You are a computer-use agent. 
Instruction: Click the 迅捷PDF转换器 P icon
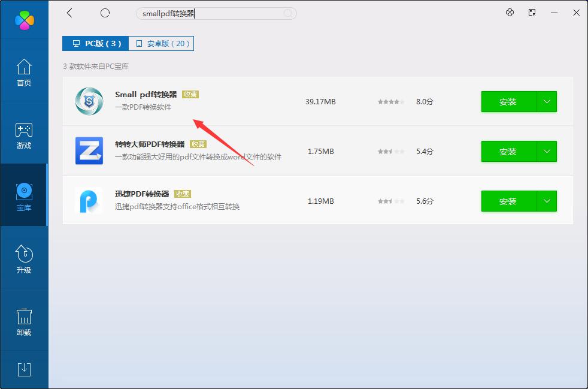89,201
